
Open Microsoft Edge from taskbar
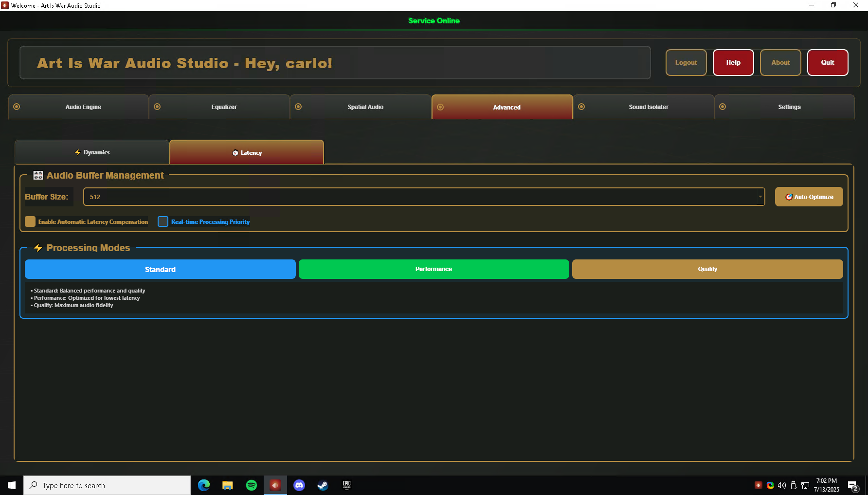point(204,485)
